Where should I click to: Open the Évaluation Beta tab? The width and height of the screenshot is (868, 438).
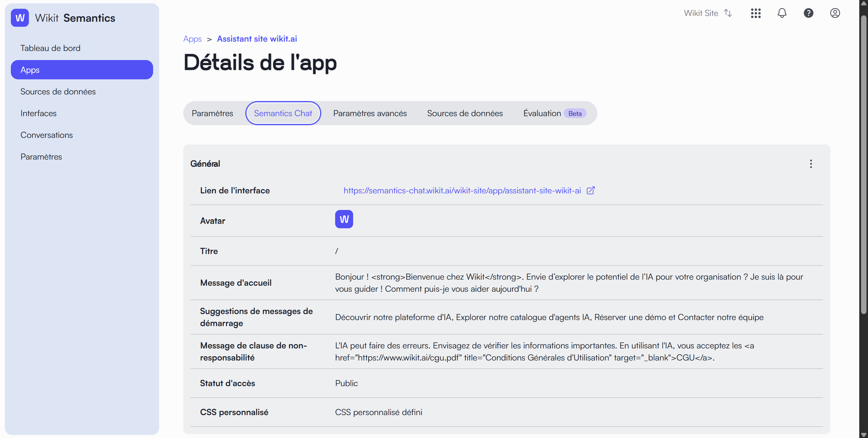click(555, 113)
